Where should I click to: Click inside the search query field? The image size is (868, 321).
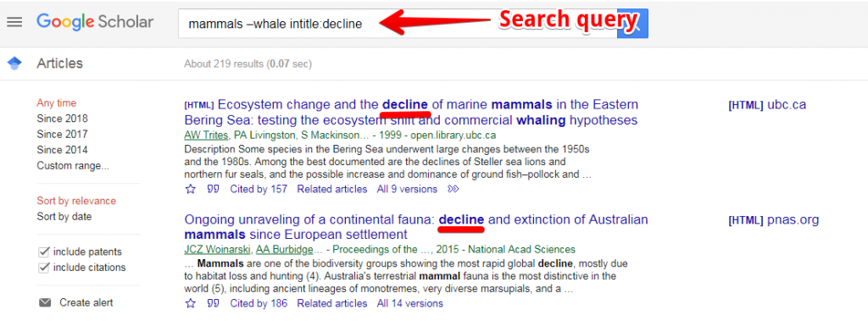pos(398,24)
